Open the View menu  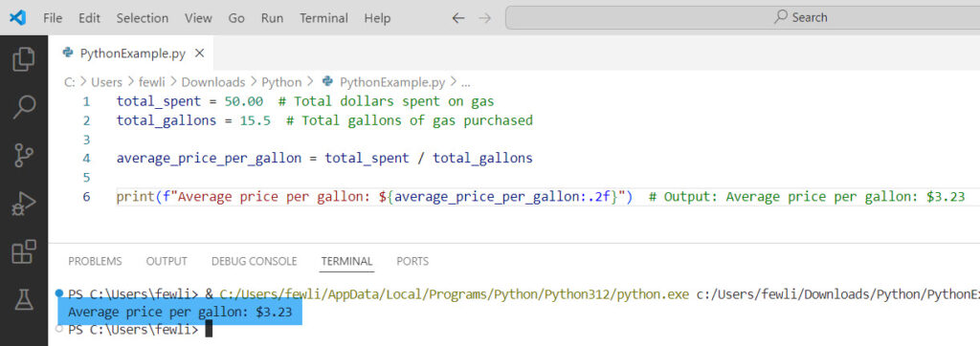[x=198, y=18]
